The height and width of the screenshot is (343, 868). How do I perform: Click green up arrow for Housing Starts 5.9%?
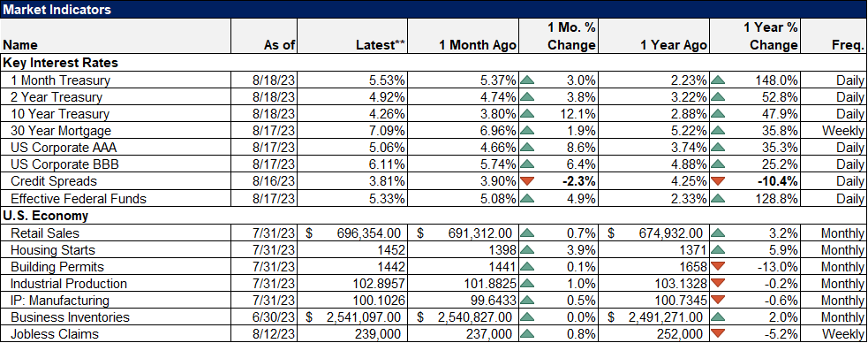point(718,250)
